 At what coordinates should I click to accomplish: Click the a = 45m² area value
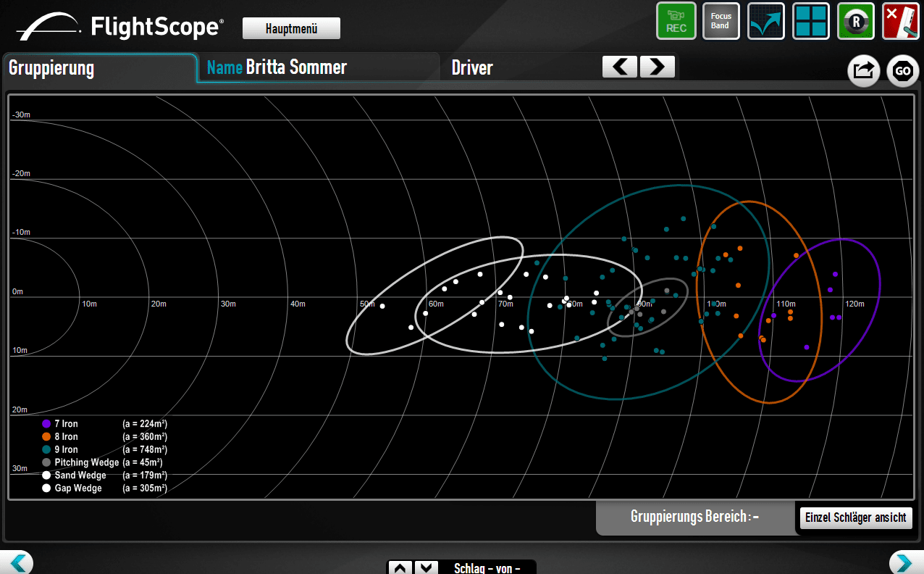tap(143, 462)
